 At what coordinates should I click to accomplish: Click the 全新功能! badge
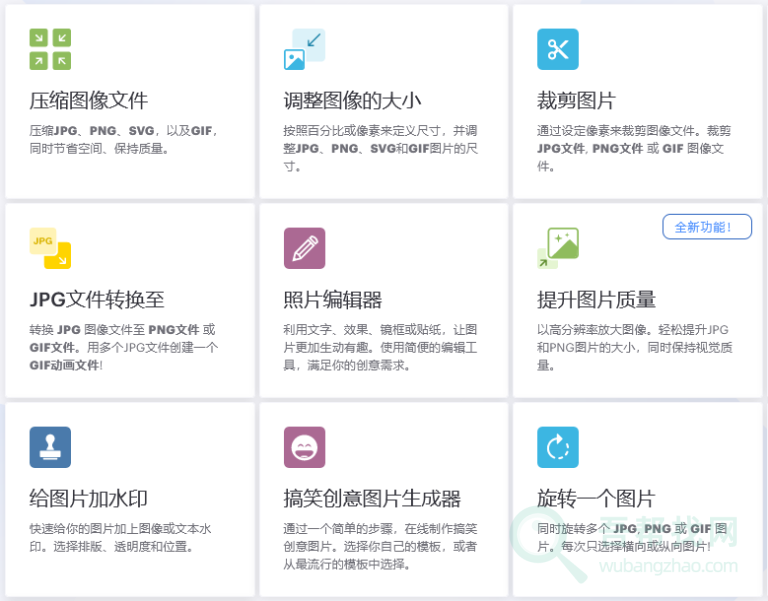coord(707,227)
